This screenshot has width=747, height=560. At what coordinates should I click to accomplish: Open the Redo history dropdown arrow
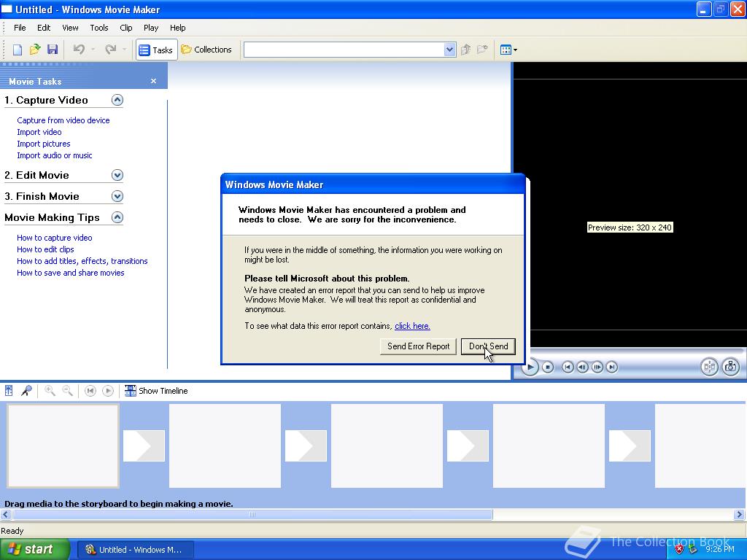click(x=124, y=50)
